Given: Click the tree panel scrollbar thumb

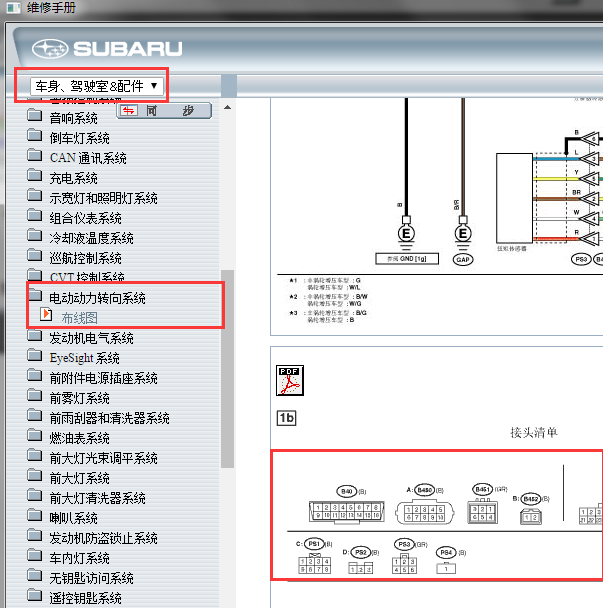Looking at the screenshot, I should pos(228,369).
